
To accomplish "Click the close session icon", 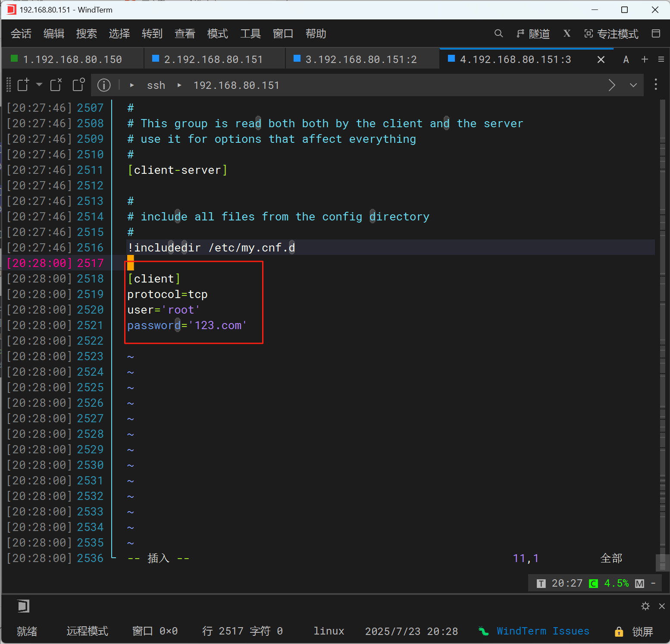I will pyautogui.click(x=56, y=85).
